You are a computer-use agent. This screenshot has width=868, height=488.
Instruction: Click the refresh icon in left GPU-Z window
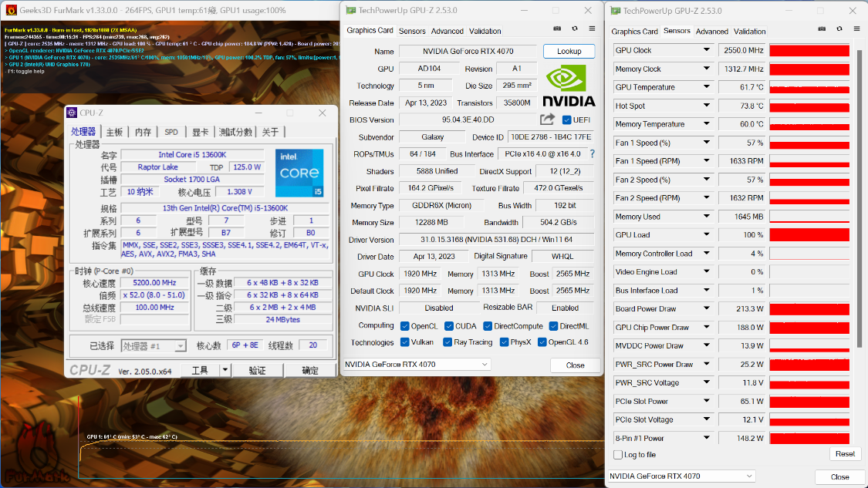click(575, 29)
